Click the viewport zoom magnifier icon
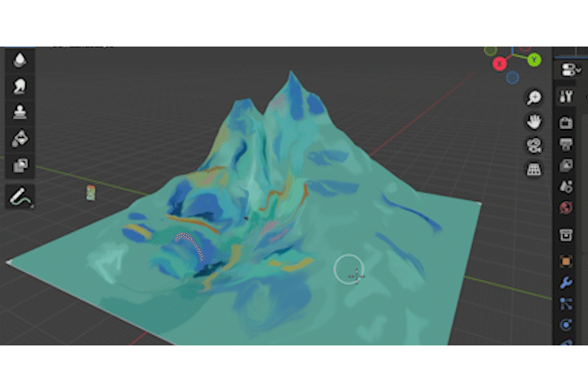588x392 pixels. pyautogui.click(x=533, y=97)
